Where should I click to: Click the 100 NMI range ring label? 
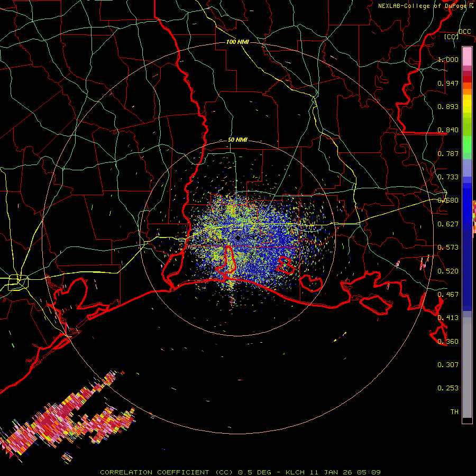click(x=237, y=42)
